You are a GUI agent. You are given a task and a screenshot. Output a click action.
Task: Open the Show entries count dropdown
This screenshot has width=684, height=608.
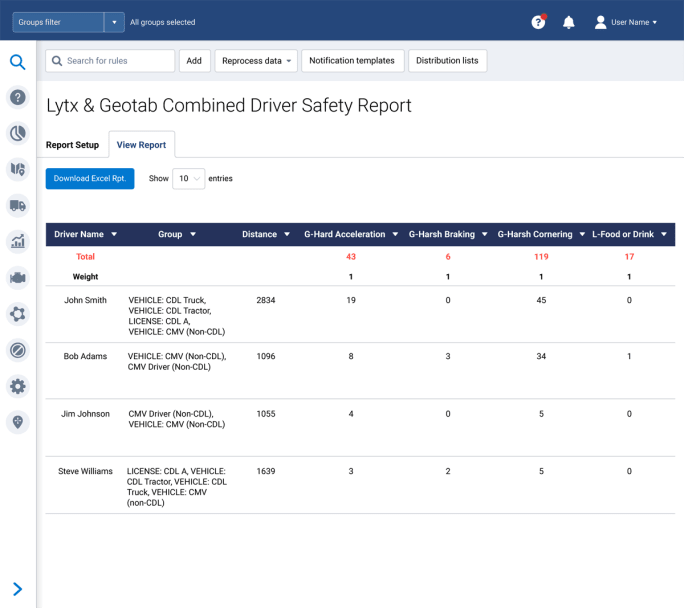[188, 178]
